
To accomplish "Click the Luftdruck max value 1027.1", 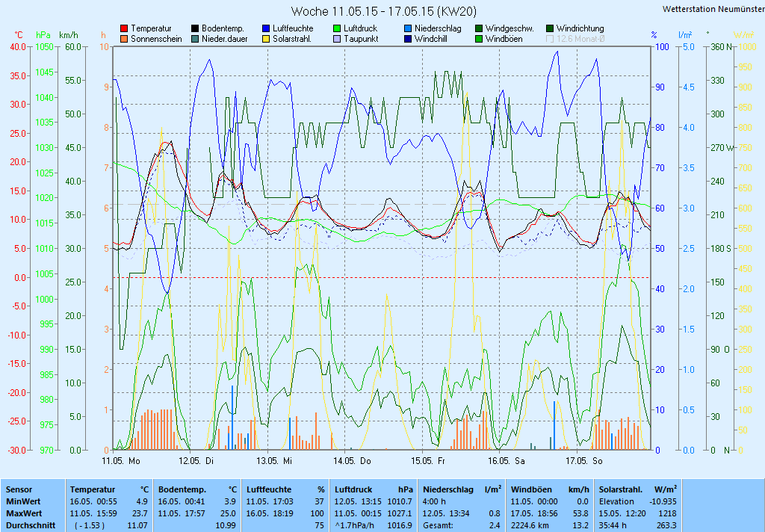I will click(x=400, y=513).
